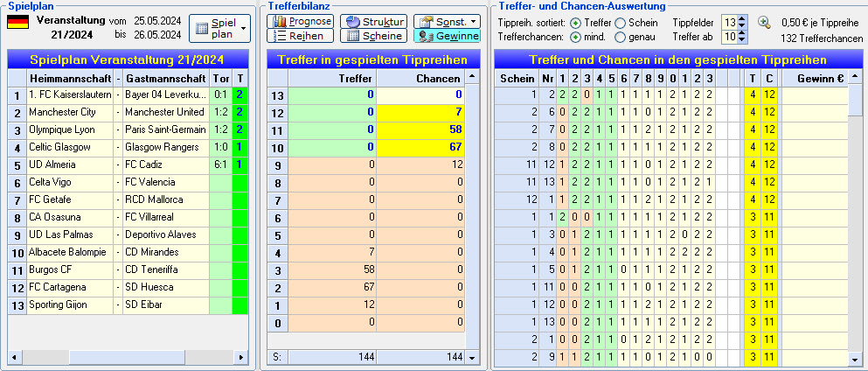This screenshot has height=371, width=868.
Task: Select the genau Trefferchancen radio button
Action: [x=621, y=37]
